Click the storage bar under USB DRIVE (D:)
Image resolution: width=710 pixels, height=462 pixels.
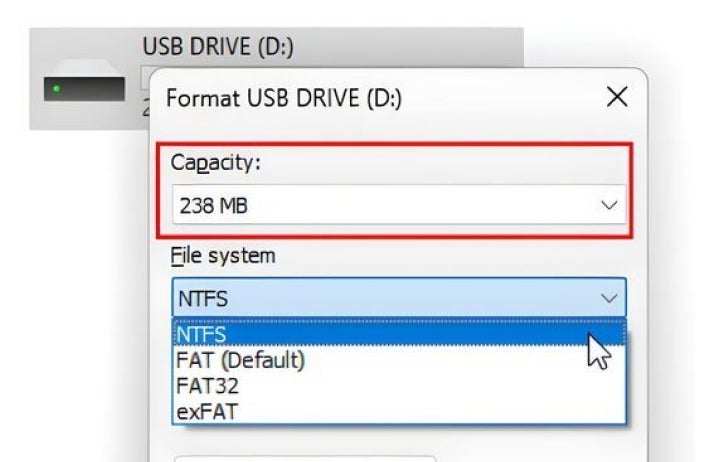tap(146, 72)
